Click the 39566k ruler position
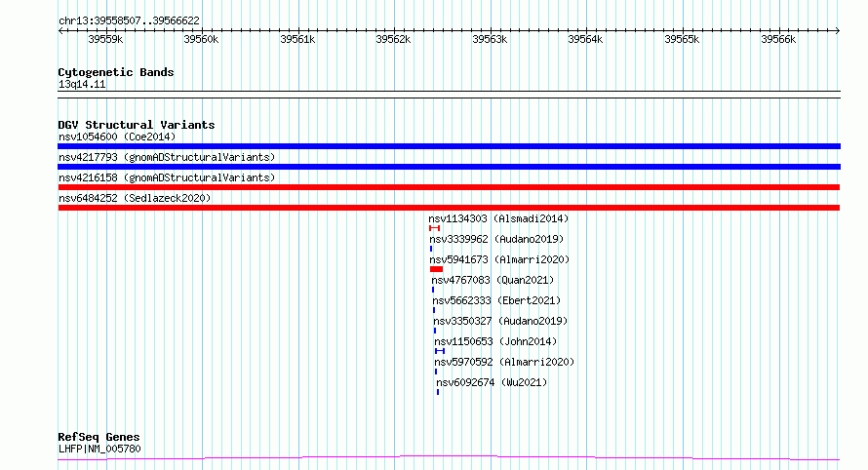Screen dimensions: 868x470 [778, 39]
